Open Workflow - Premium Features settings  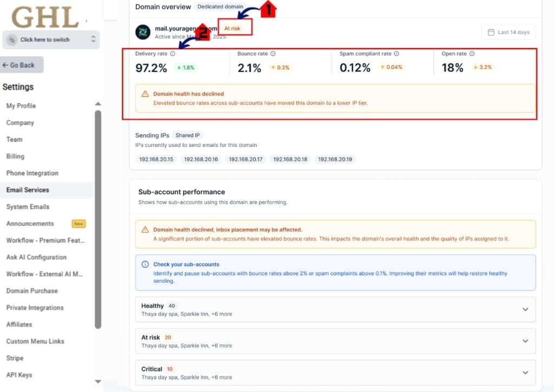pyautogui.click(x=45, y=241)
